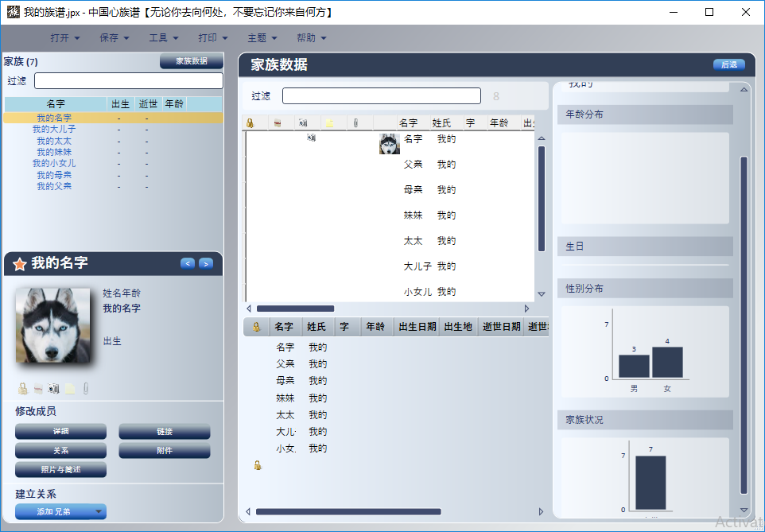Click the 家族数据 button in family panel
The height and width of the screenshot is (532, 765).
pyautogui.click(x=192, y=61)
